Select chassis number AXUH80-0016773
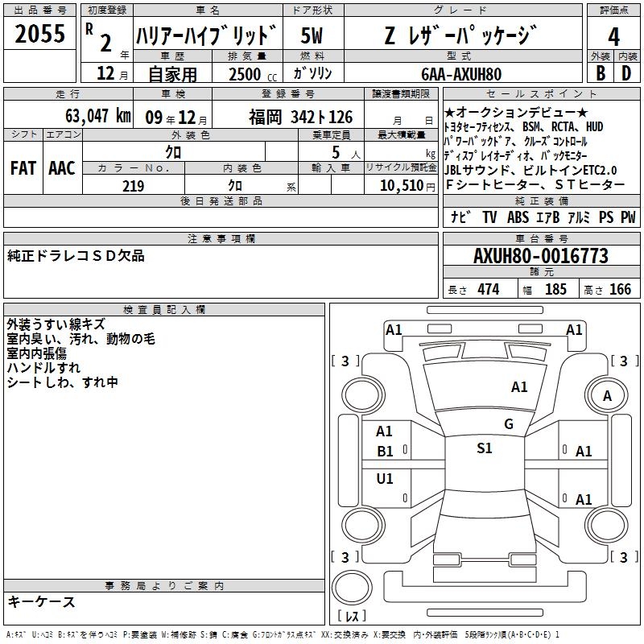644x644 pixels. (541, 256)
